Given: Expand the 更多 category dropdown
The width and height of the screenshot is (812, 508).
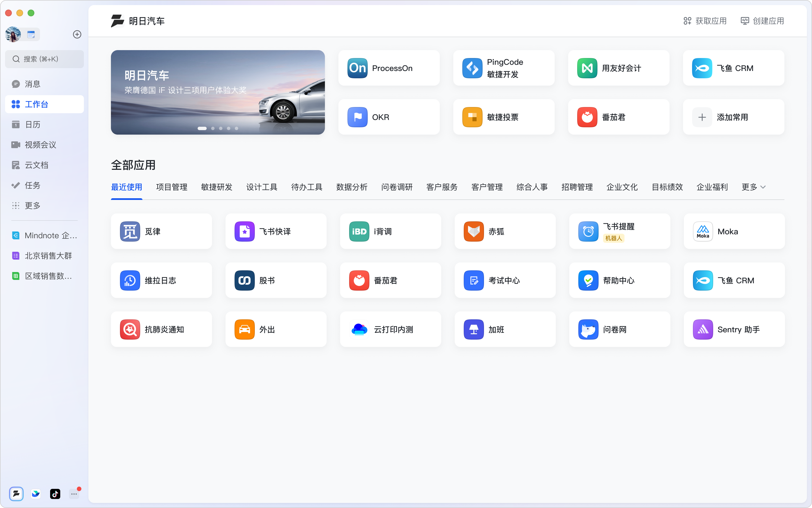Looking at the screenshot, I should click(753, 187).
